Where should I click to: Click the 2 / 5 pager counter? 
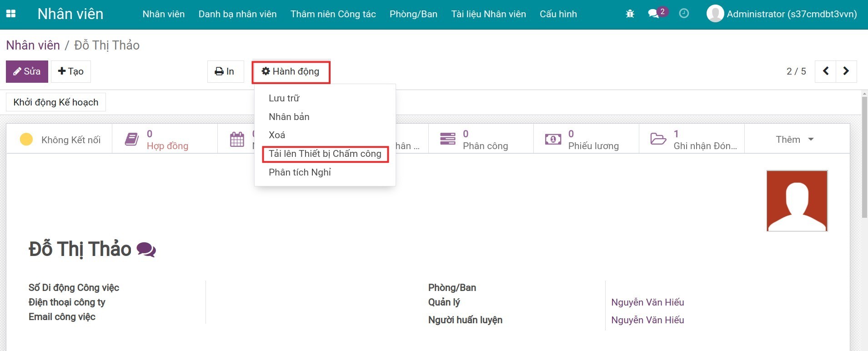[x=796, y=71]
